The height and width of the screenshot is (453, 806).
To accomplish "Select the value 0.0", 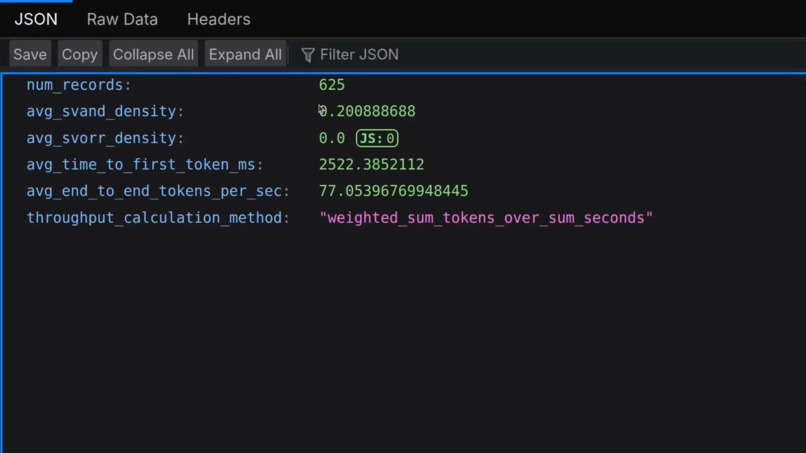I will click(x=332, y=138).
